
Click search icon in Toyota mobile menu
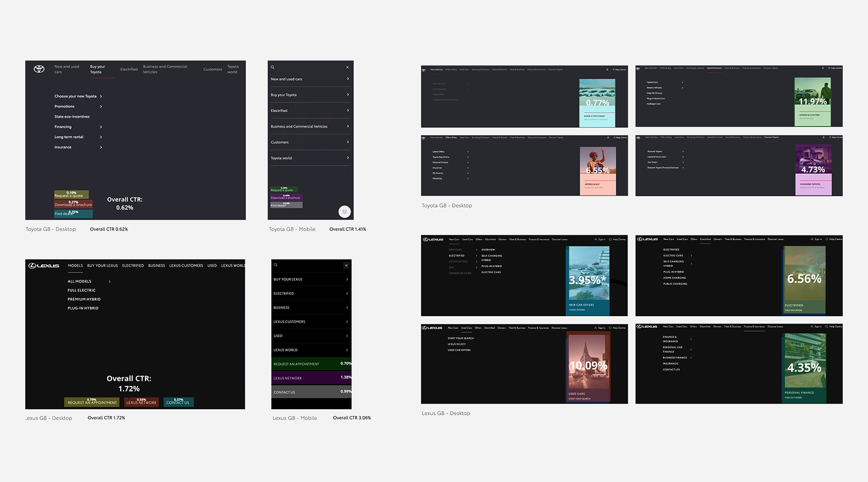click(x=273, y=67)
